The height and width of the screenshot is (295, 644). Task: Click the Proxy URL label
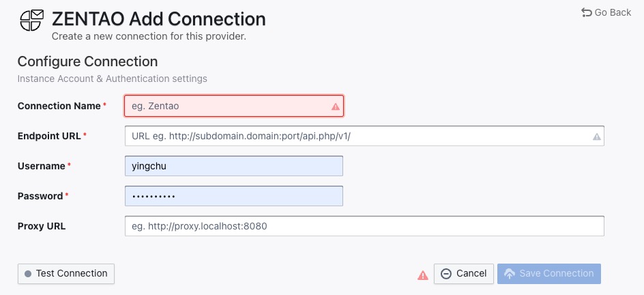coord(42,226)
